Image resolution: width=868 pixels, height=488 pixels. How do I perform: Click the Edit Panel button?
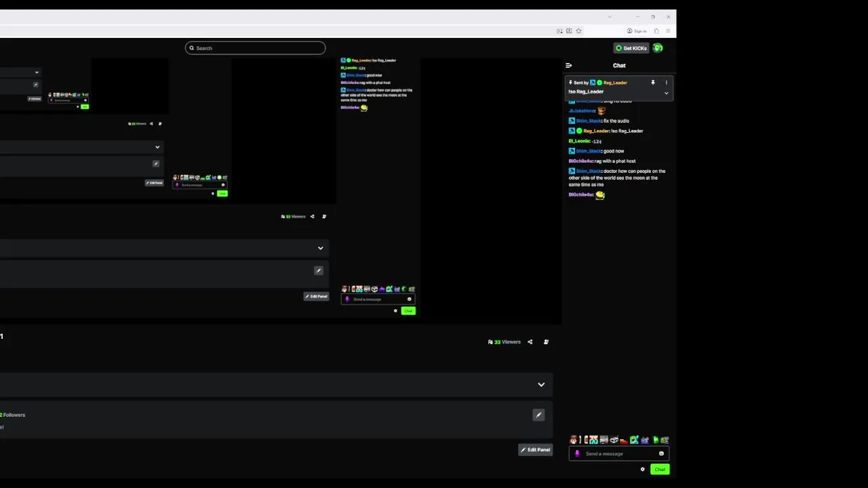point(535,449)
